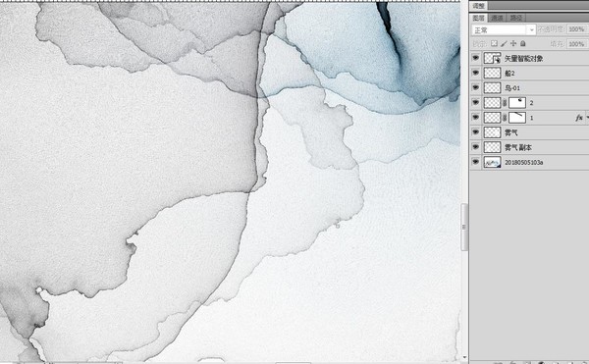Click the mask link icon on layer 2

(505, 103)
